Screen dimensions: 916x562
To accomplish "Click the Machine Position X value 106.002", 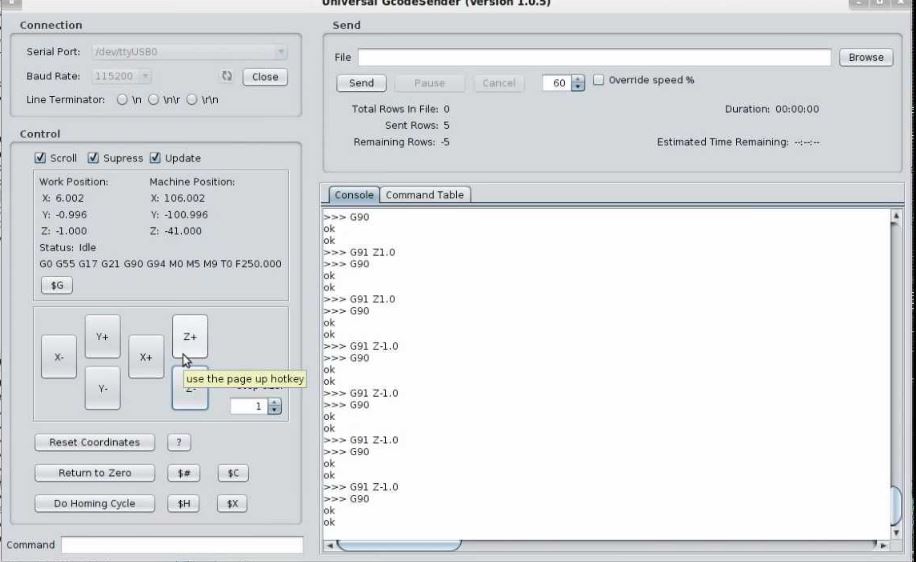I will coord(184,198).
